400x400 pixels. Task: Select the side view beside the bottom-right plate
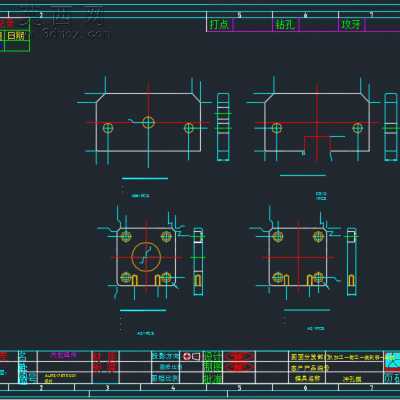click(352, 262)
